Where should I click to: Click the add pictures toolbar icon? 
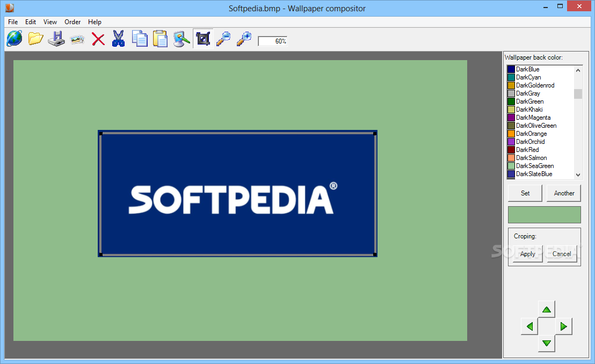pos(77,40)
